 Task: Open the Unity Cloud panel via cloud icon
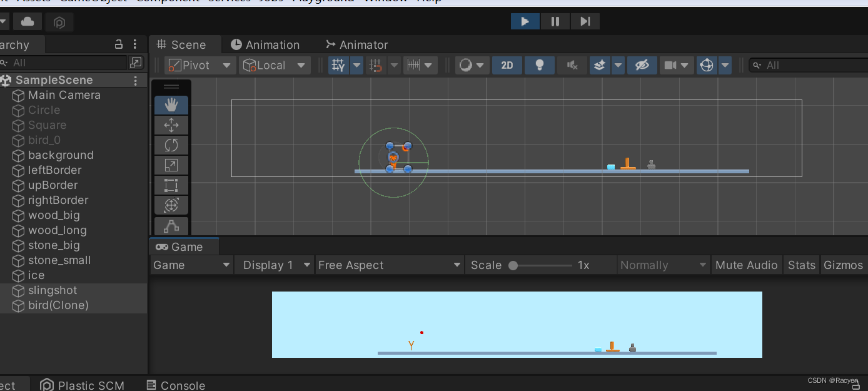coord(27,21)
